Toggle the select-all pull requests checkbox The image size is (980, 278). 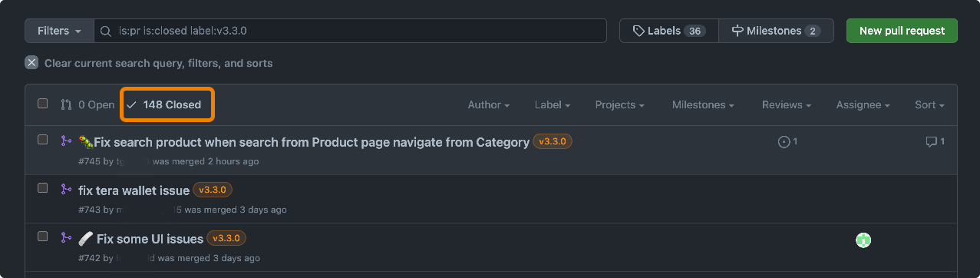point(43,104)
